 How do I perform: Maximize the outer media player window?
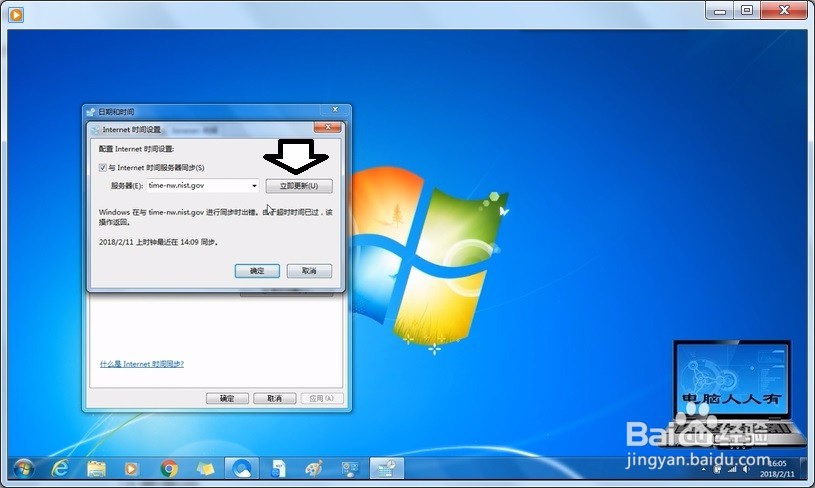pos(747,10)
